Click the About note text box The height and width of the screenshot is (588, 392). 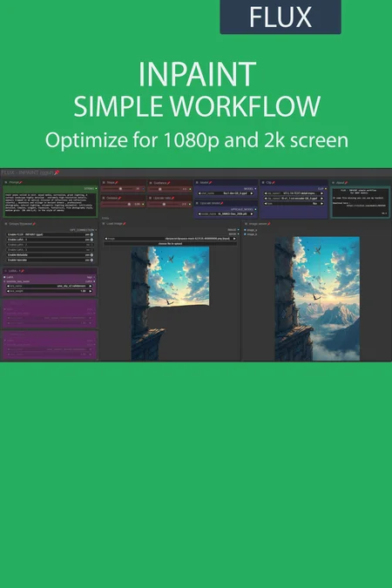pos(360,202)
